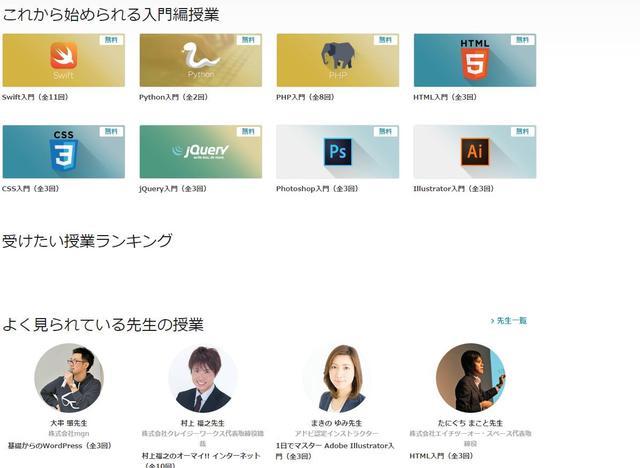Open the CSS3 course thumbnail
Image resolution: width=640 pixels, height=468 pixels.
click(x=64, y=152)
